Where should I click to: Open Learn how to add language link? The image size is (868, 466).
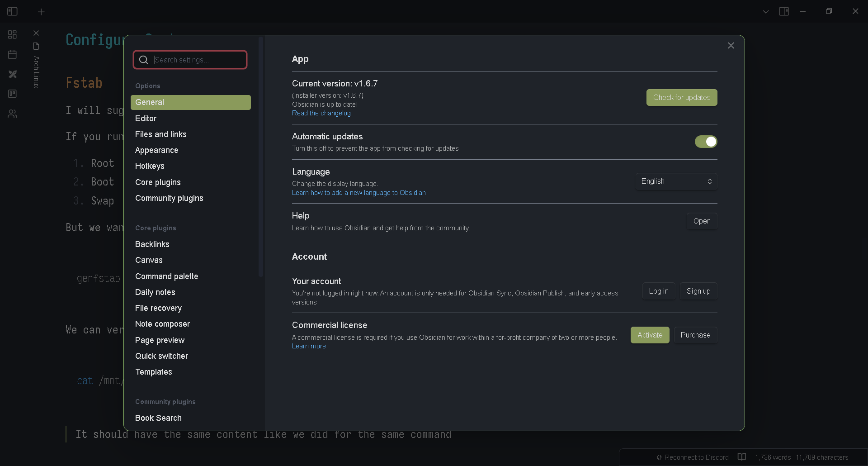coord(359,193)
